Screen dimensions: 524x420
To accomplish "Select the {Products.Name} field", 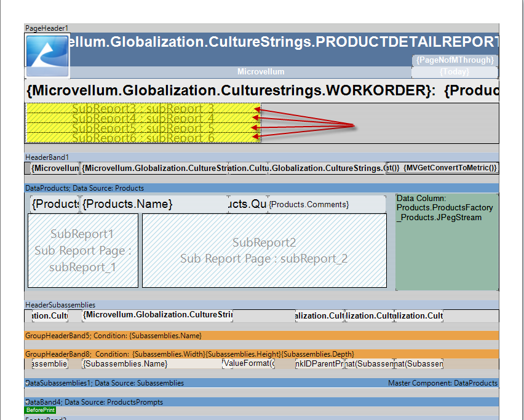I will [x=154, y=204].
